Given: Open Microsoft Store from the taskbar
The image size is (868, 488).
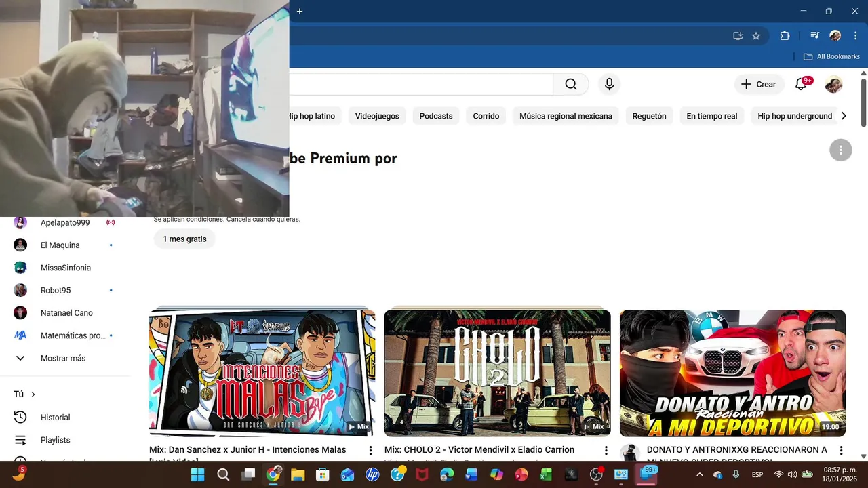Looking at the screenshot, I should pos(323,474).
